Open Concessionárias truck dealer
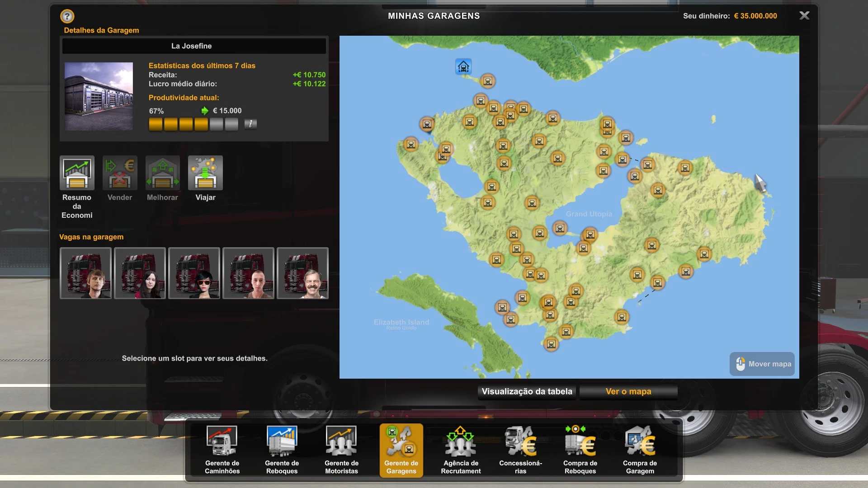868x488 pixels. pyautogui.click(x=520, y=450)
